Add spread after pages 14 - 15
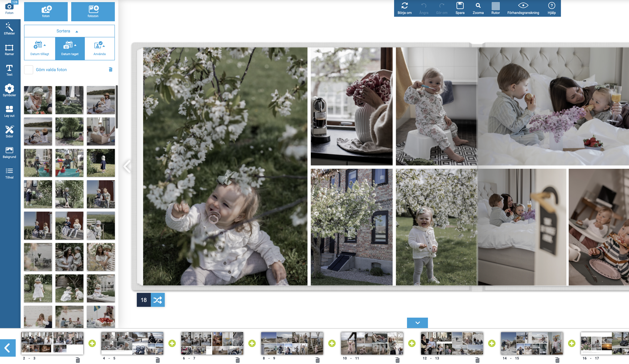The image size is (629, 364). pos(572,343)
